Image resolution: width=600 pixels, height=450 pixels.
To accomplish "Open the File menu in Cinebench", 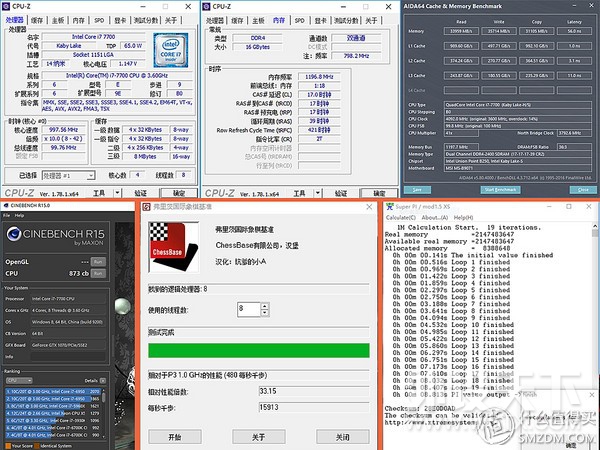I will [x=7, y=215].
